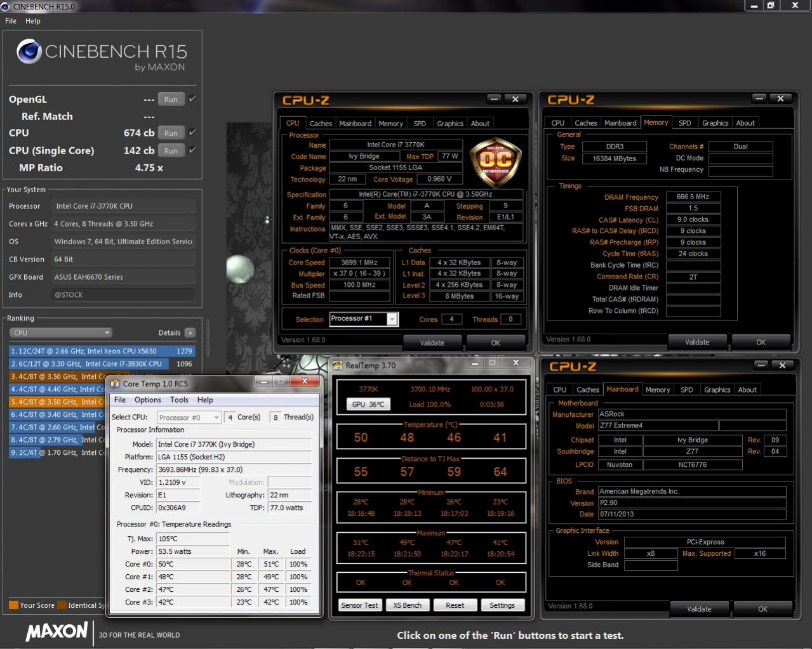
Task: Click DRAM Frequency value 666.5 MHz
Action: 693,197
